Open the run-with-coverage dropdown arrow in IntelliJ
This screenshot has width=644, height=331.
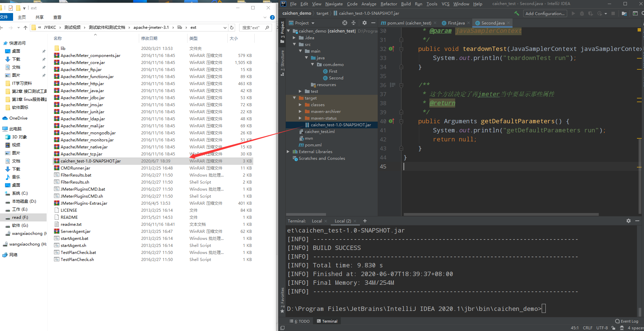(x=606, y=14)
